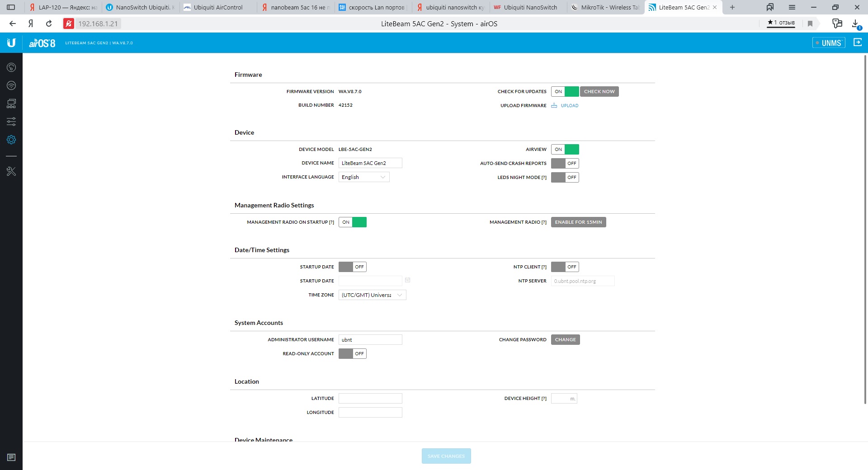This screenshot has height=470, width=868.
Task: Switch to LAP-120 Yandex tab
Action: (x=63, y=7)
